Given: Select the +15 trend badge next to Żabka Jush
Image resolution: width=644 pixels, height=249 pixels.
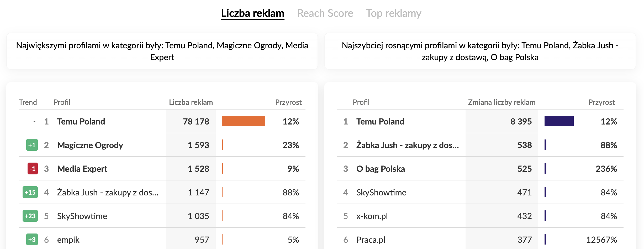Looking at the screenshot, I should tap(30, 192).
